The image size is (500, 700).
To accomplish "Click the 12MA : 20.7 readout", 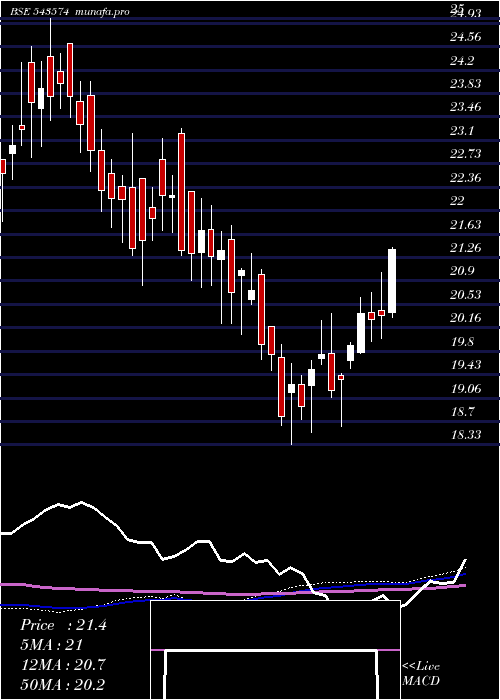I will [x=63, y=665].
